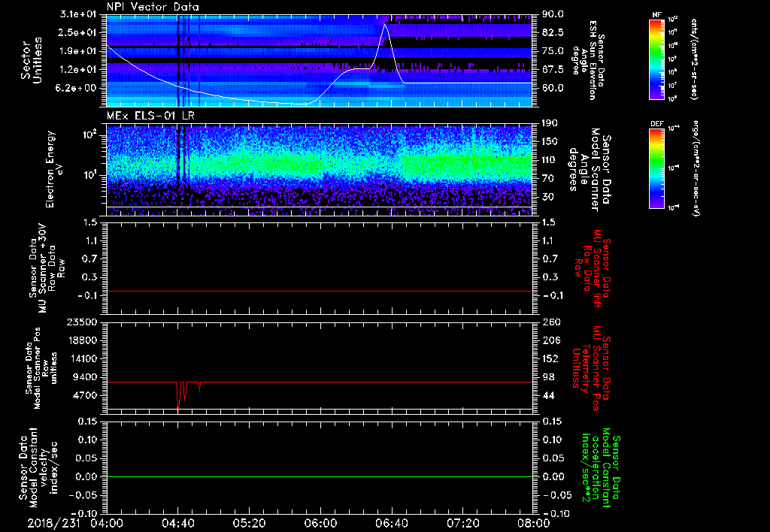Click the 06:40 time axis label
770x532 pixels.
[x=390, y=522]
